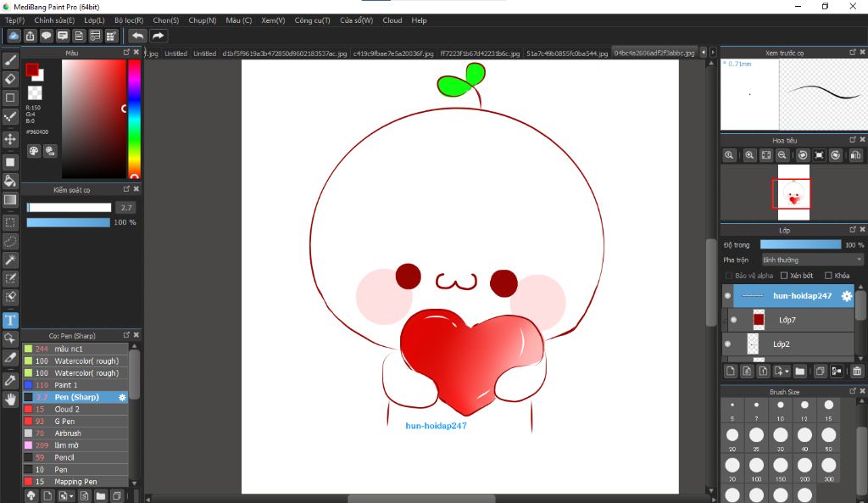Viewport: 868px width, 503px height.
Task: Open the Chỉnh sửa(E) menu
Action: pyautogui.click(x=54, y=20)
